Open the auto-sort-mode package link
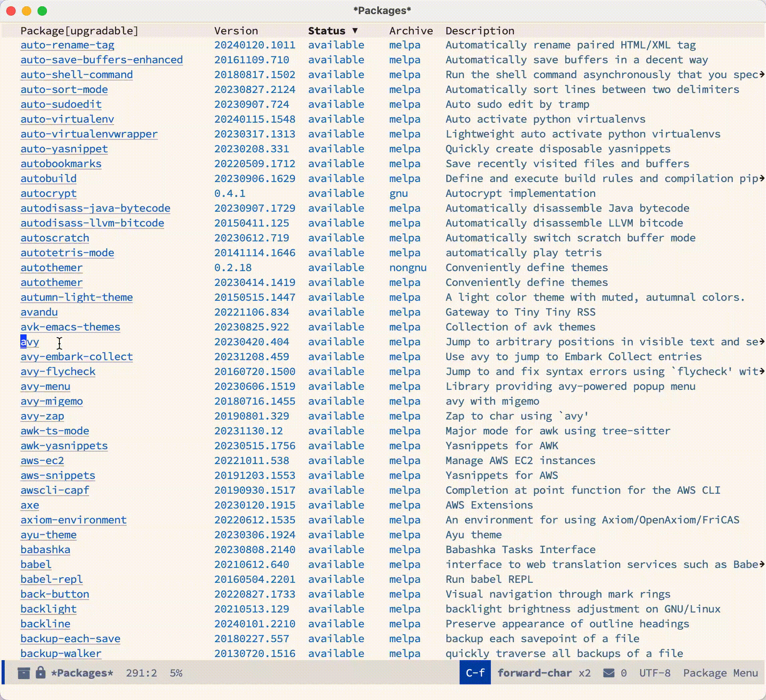This screenshot has height=700, width=766. pyautogui.click(x=64, y=89)
